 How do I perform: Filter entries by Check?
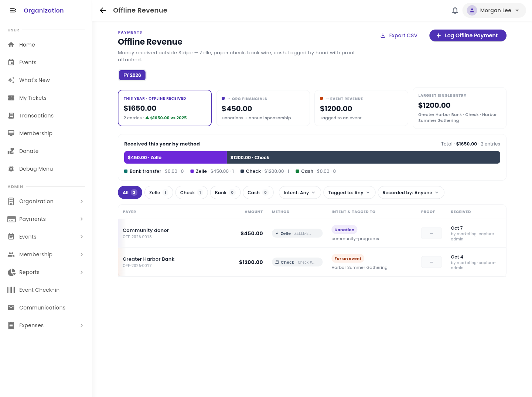click(x=191, y=192)
